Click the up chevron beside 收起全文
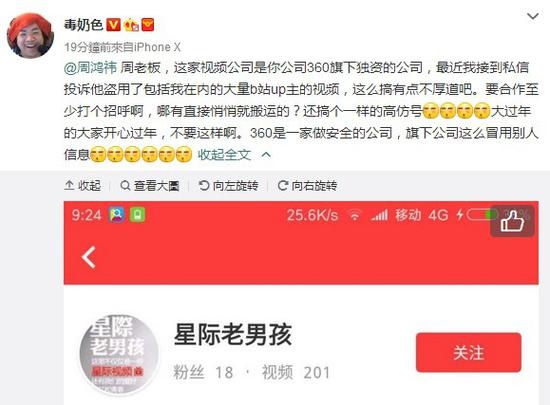The height and width of the screenshot is (405, 550). 266,155
